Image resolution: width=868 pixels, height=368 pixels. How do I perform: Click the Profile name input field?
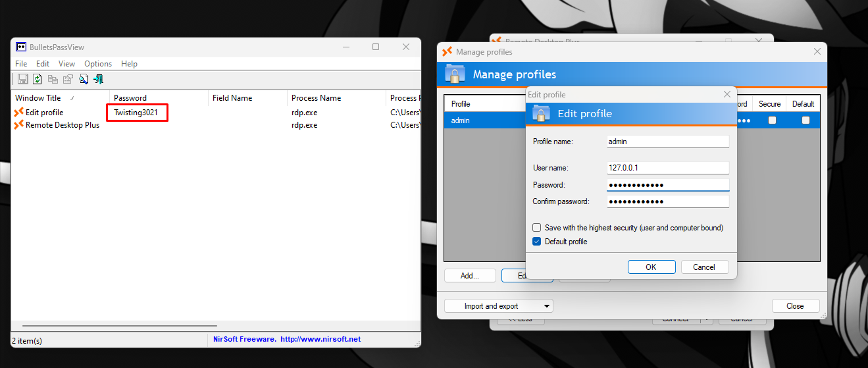point(667,142)
